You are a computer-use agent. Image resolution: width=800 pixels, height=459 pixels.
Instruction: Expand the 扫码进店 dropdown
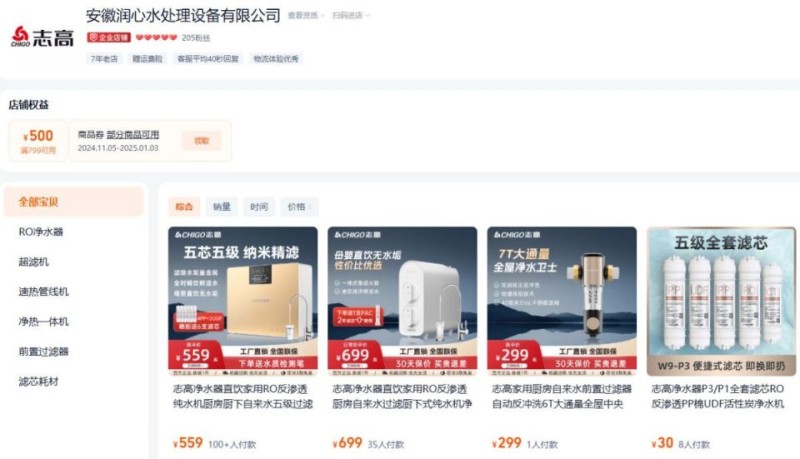point(351,16)
